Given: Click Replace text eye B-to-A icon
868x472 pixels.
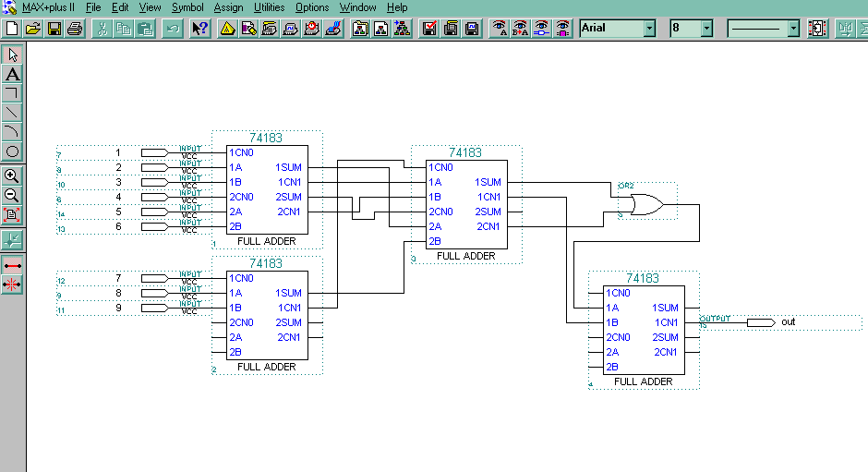Looking at the screenshot, I should [x=521, y=29].
